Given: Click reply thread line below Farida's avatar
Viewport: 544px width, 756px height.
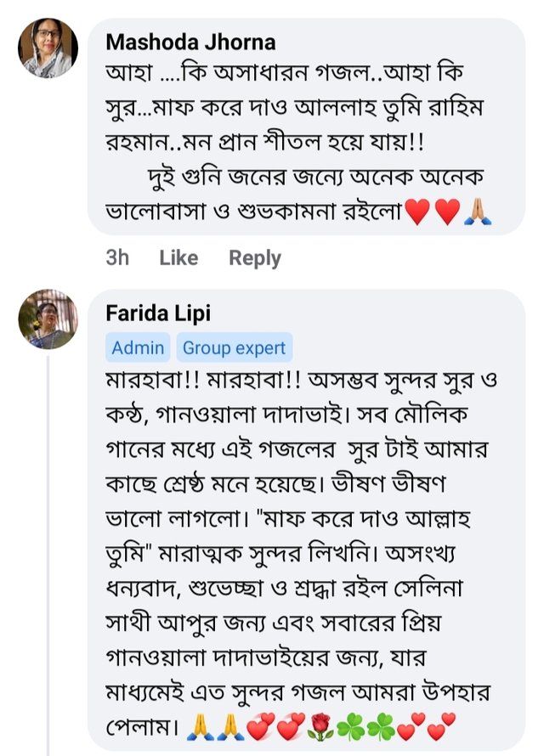Looking at the screenshot, I should (48, 552).
